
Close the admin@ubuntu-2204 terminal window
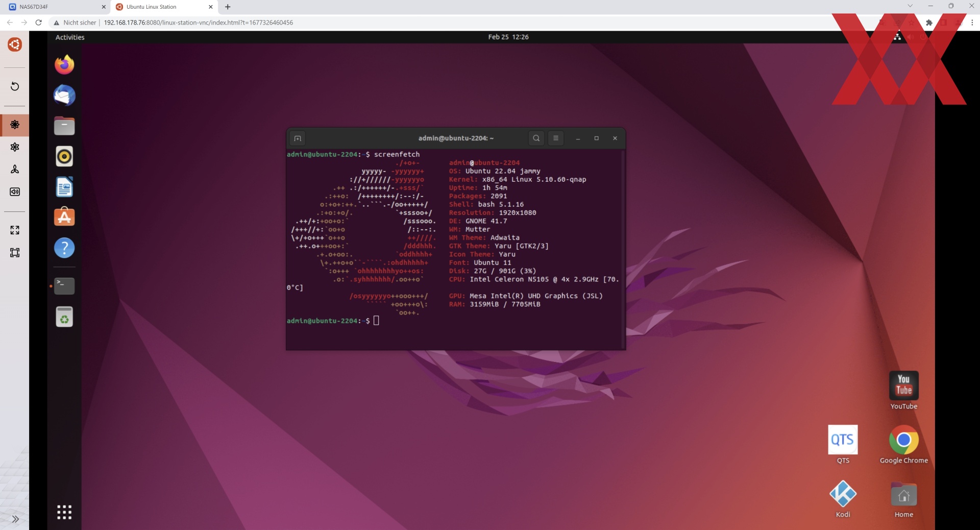[615, 138]
